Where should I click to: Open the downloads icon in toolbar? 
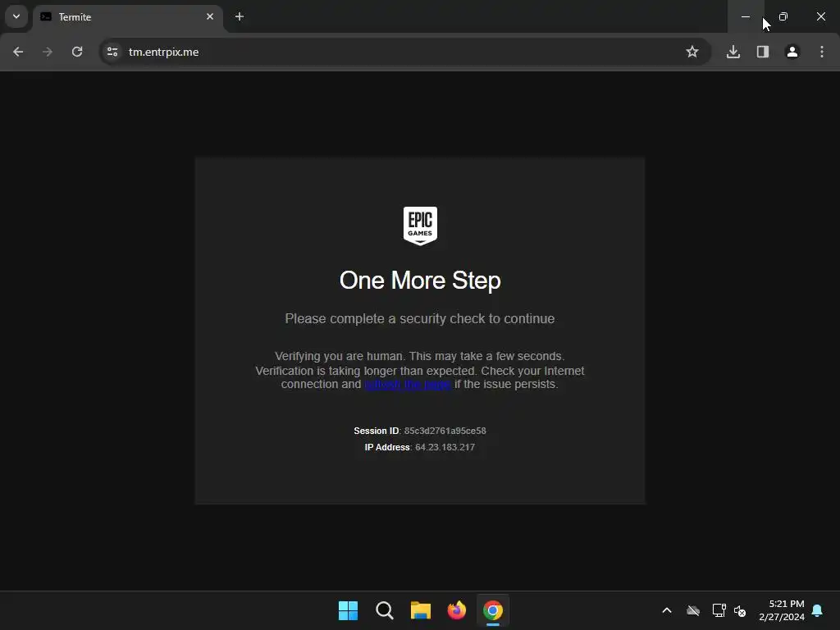pos(733,52)
